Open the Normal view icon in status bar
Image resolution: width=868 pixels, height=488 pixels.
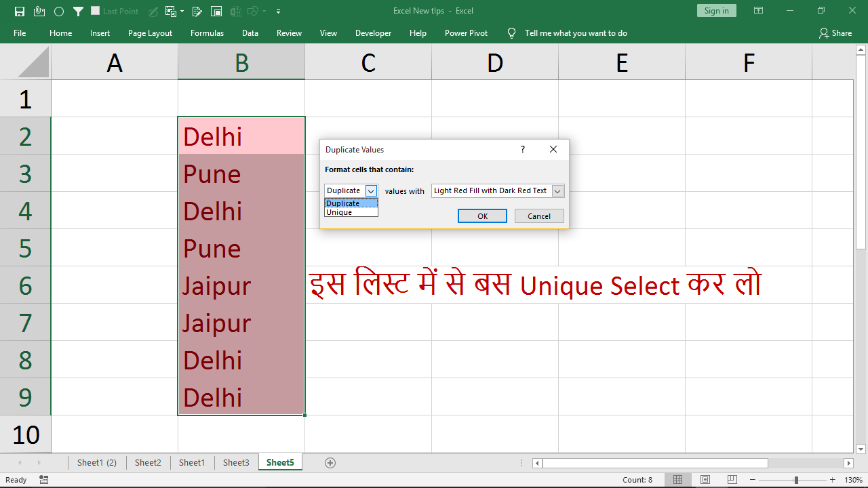[x=677, y=479]
